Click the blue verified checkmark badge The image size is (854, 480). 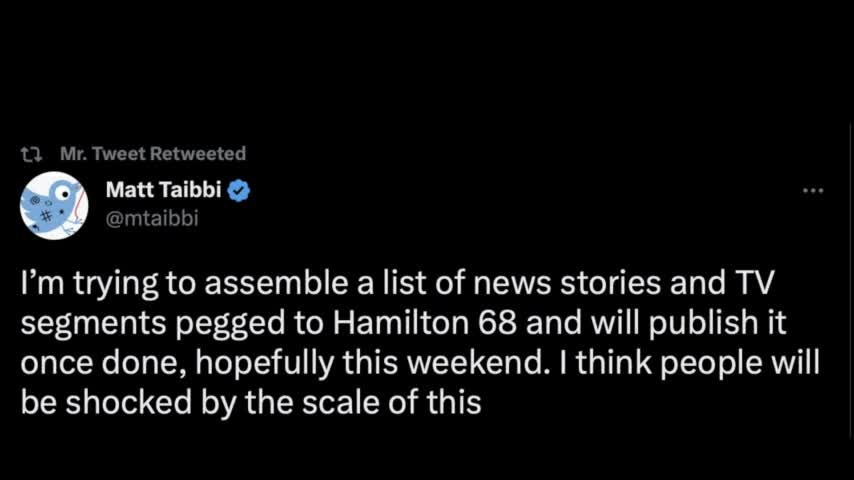coord(240,191)
